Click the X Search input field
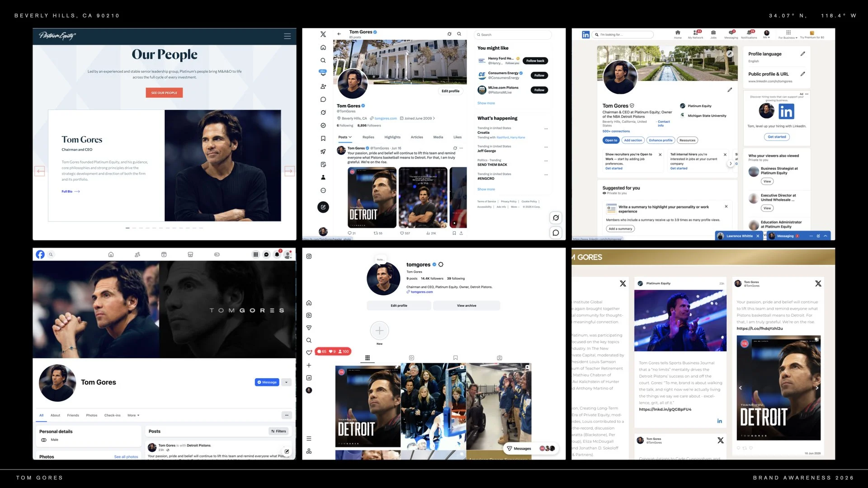This screenshot has width=868, height=488. coord(513,35)
